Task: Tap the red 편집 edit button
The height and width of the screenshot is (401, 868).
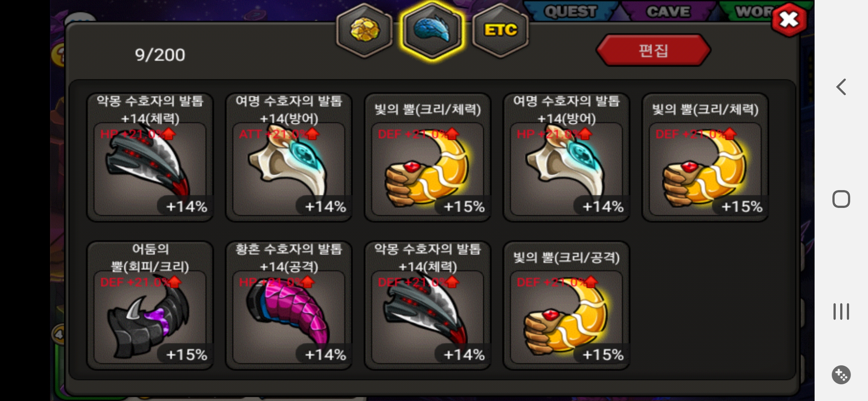Action: click(x=653, y=50)
